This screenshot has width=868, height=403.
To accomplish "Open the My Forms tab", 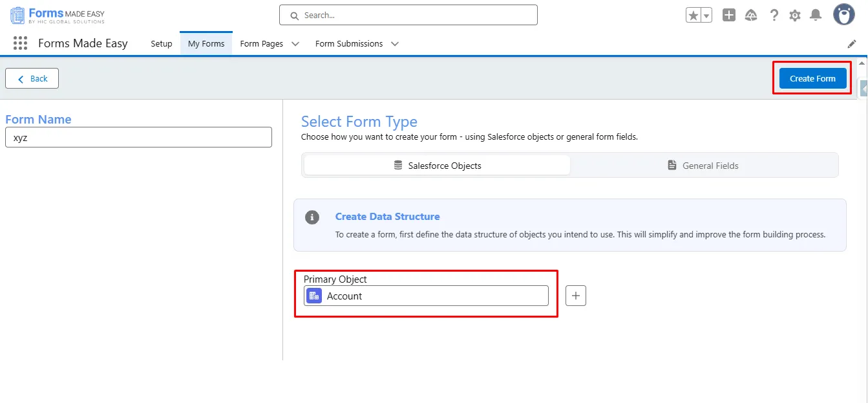I will click(x=206, y=44).
